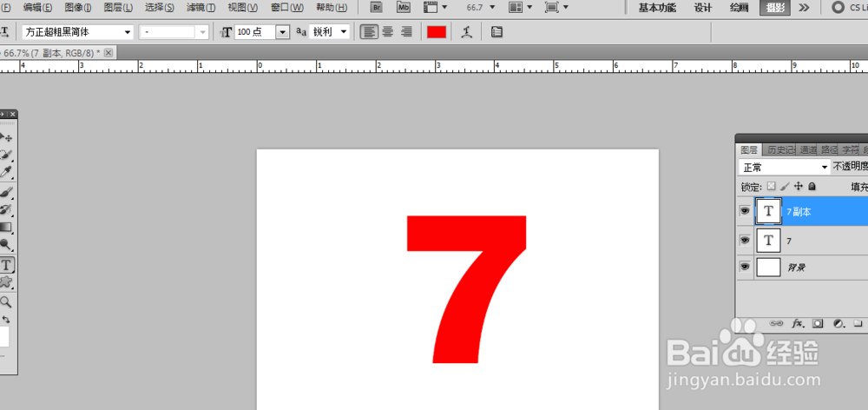Select the History Brush tool
This screenshot has width=868, height=410.
(x=6, y=210)
